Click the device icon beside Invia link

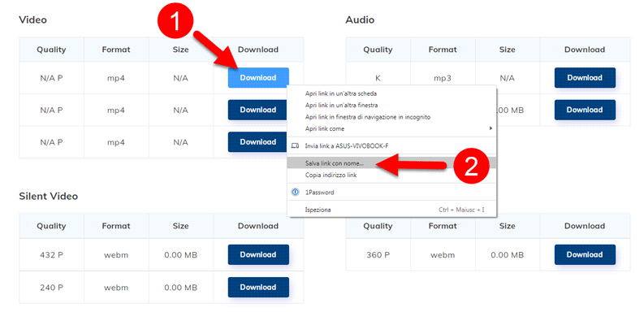point(295,145)
